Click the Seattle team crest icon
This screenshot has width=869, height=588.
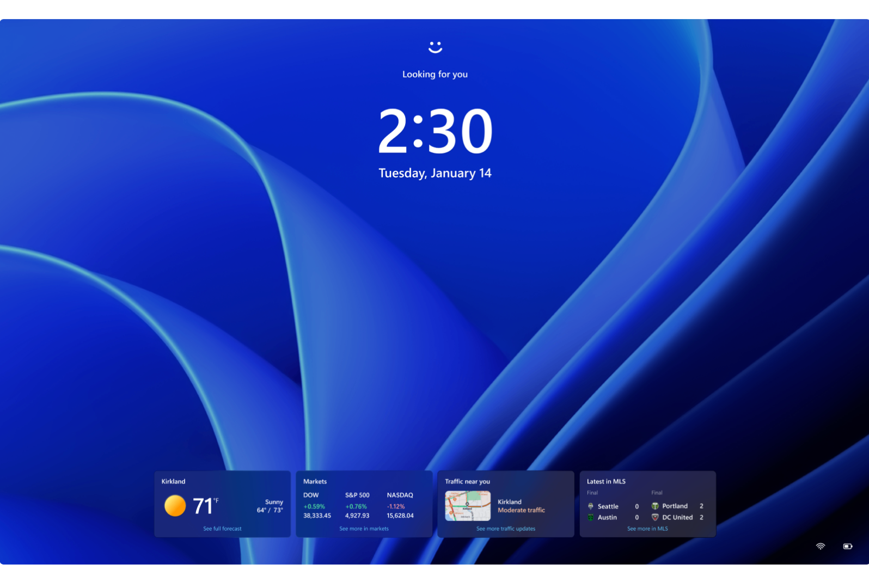click(591, 506)
